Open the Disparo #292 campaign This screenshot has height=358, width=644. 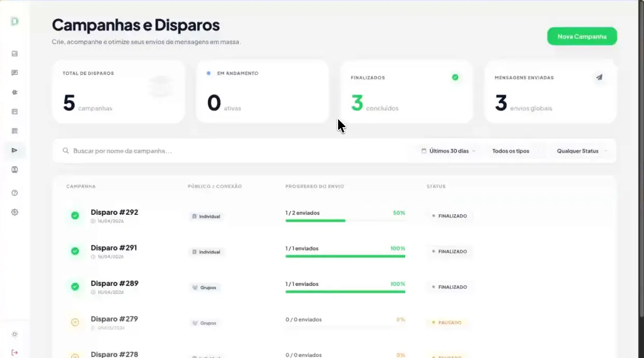pyautogui.click(x=114, y=212)
